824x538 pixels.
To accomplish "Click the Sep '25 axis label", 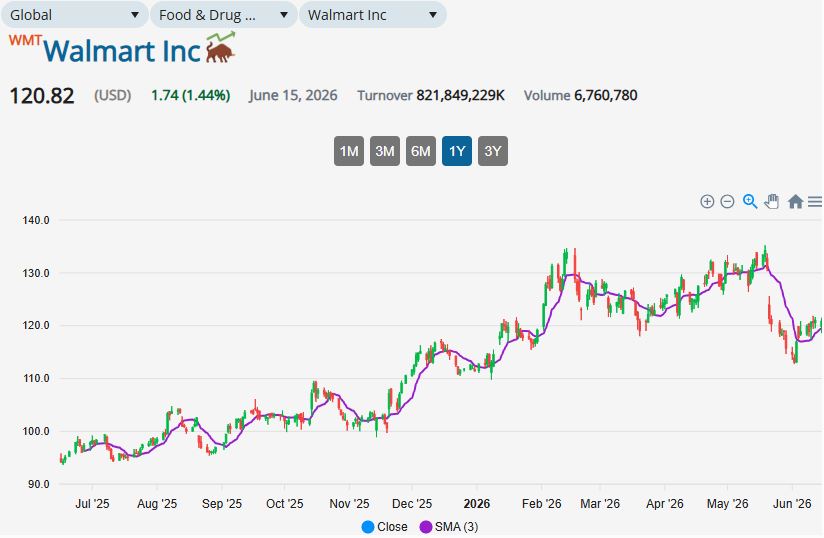I will (x=222, y=504).
